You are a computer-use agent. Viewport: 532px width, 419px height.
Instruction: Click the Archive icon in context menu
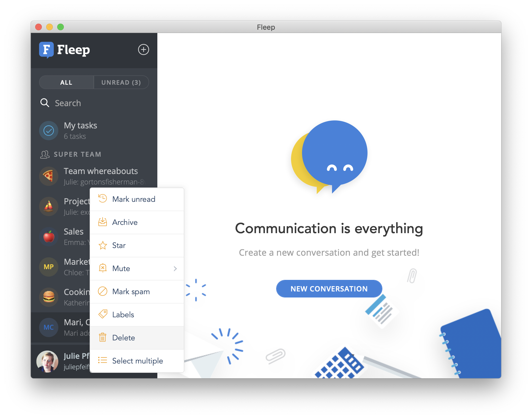point(102,222)
